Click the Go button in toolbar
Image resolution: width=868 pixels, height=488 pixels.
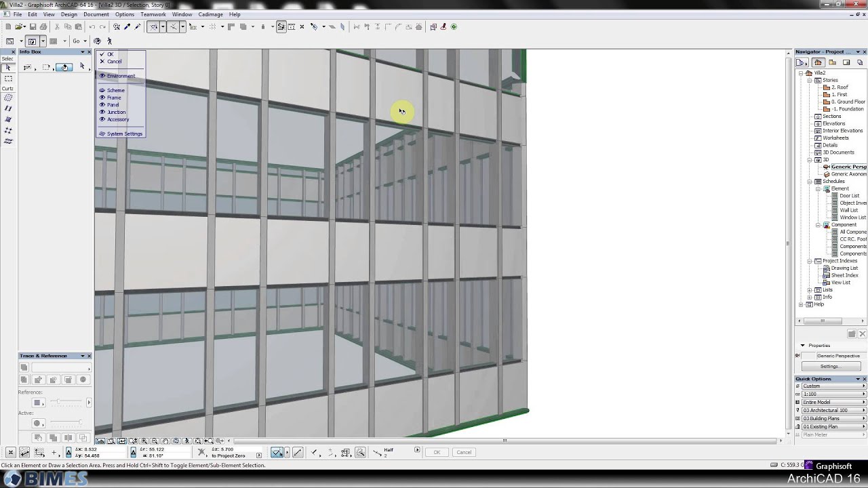[x=77, y=41]
